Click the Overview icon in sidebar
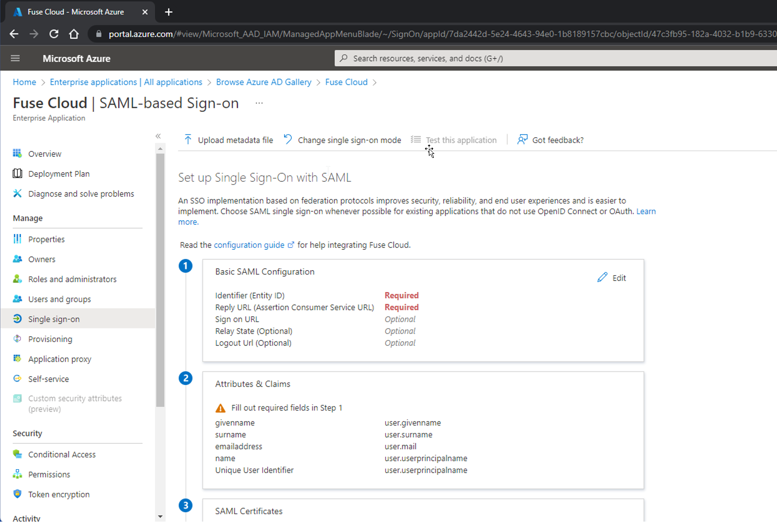 tap(17, 153)
